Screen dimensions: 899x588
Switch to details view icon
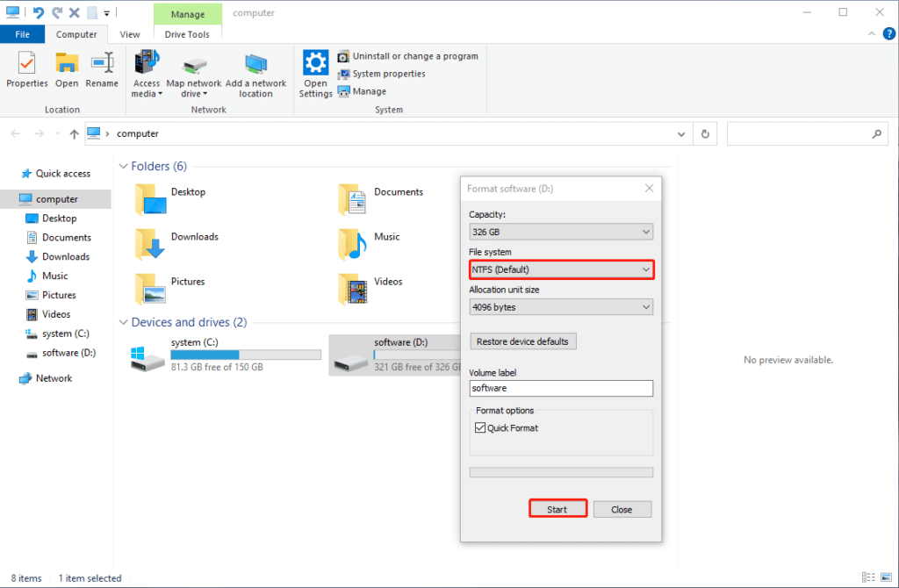[x=868, y=577]
